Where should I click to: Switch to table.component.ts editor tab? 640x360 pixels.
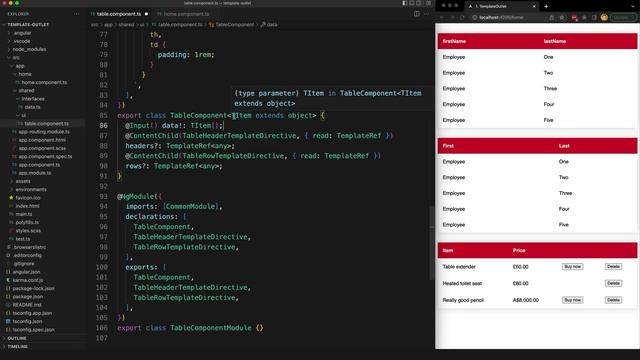coord(119,14)
